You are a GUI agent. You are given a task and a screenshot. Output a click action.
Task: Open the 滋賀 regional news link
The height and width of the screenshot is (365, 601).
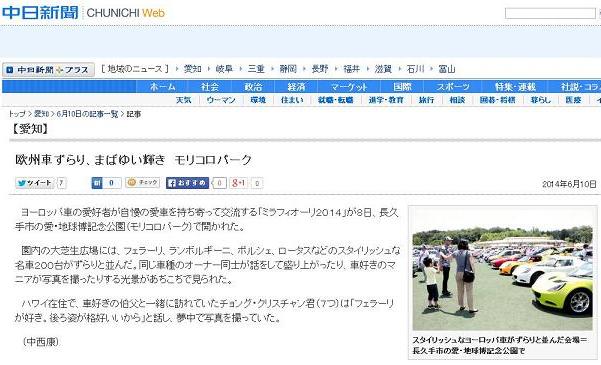(x=383, y=69)
